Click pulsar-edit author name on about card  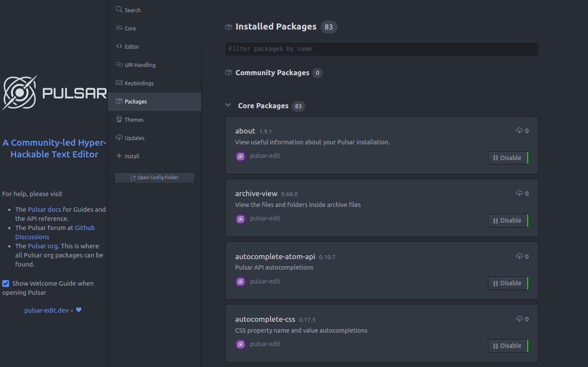[265, 156]
